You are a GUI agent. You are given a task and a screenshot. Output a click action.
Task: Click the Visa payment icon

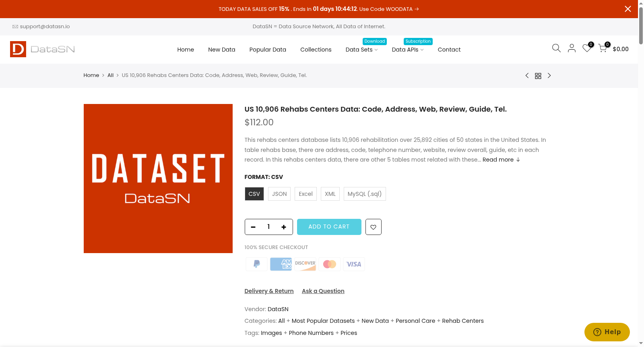[354, 264]
